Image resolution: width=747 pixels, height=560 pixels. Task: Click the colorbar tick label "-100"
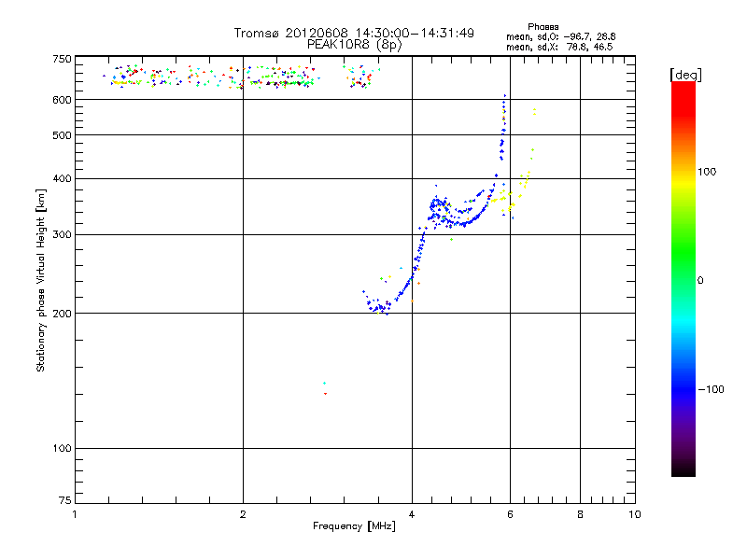[711, 389]
